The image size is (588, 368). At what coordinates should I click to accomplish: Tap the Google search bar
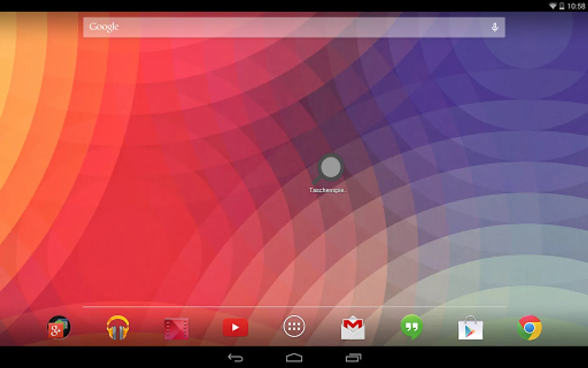coord(294,27)
